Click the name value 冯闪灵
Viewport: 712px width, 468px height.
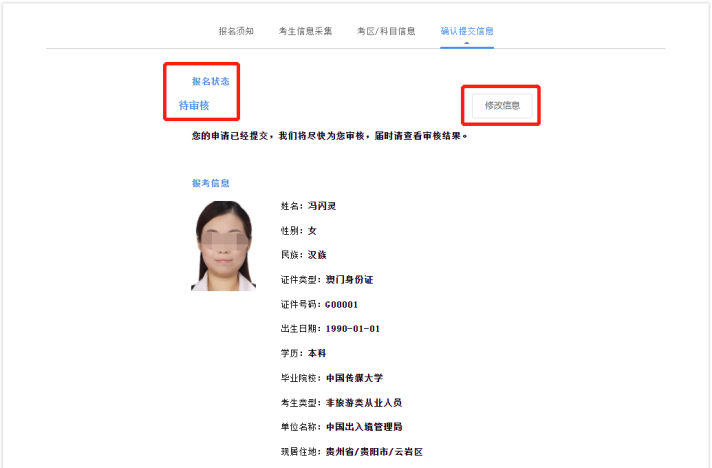[x=322, y=206]
